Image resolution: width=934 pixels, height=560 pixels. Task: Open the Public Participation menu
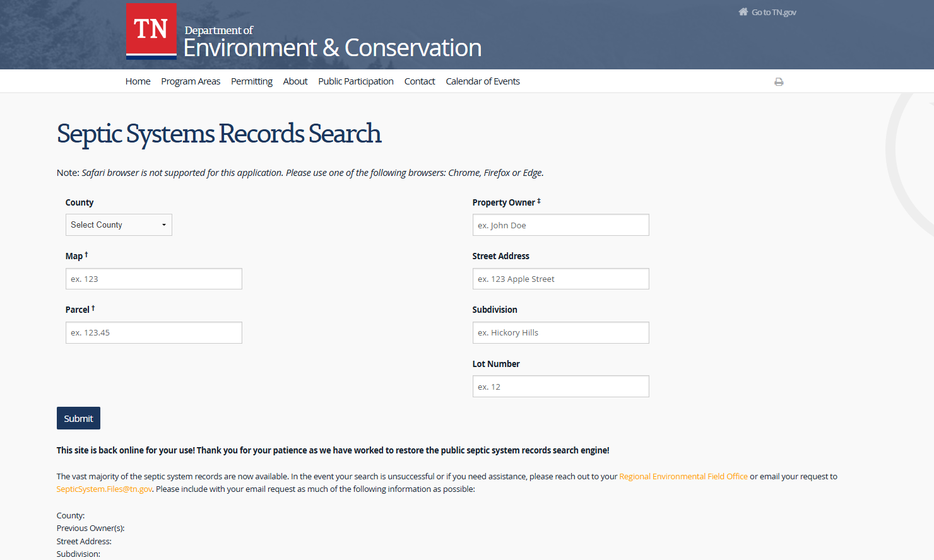pos(356,81)
